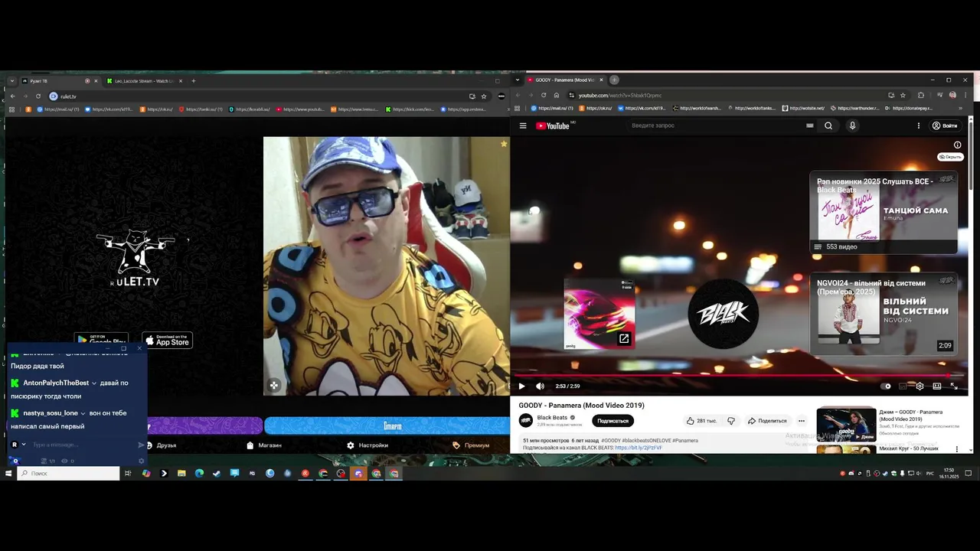Open browser three-dot menu in YouTube window
This screenshot has width=980, height=551.
965,96
